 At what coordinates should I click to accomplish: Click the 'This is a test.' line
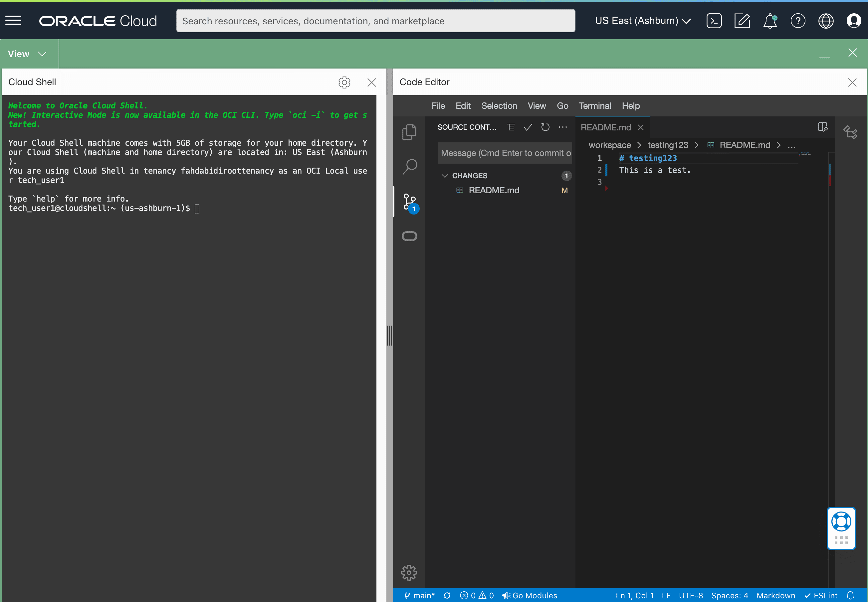click(654, 171)
